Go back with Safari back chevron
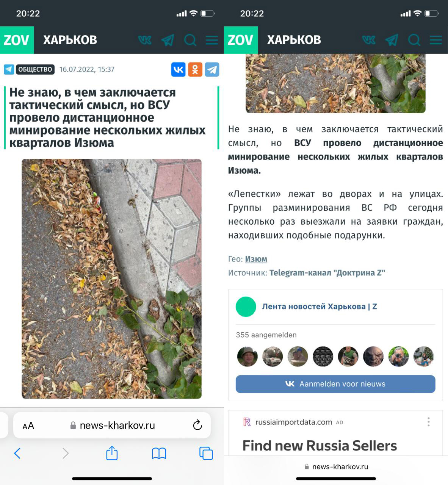This screenshot has height=485, width=448. pyautogui.click(x=17, y=453)
